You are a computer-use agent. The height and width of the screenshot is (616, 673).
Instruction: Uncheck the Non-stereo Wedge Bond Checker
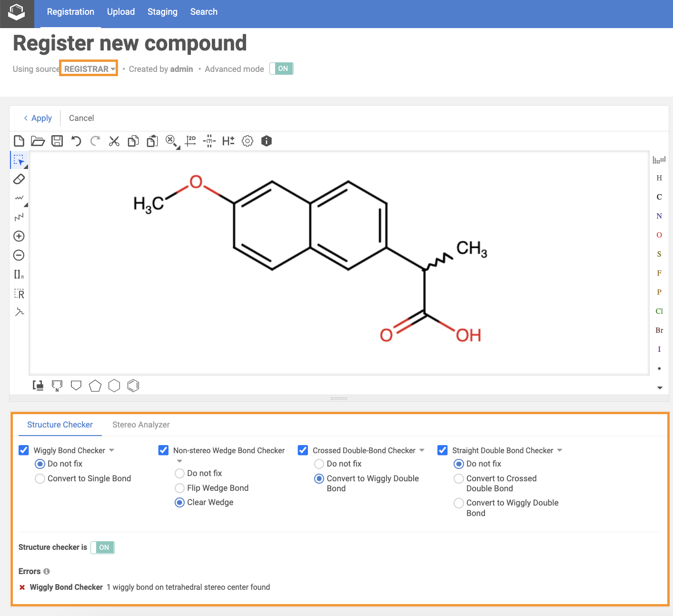click(x=163, y=450)
